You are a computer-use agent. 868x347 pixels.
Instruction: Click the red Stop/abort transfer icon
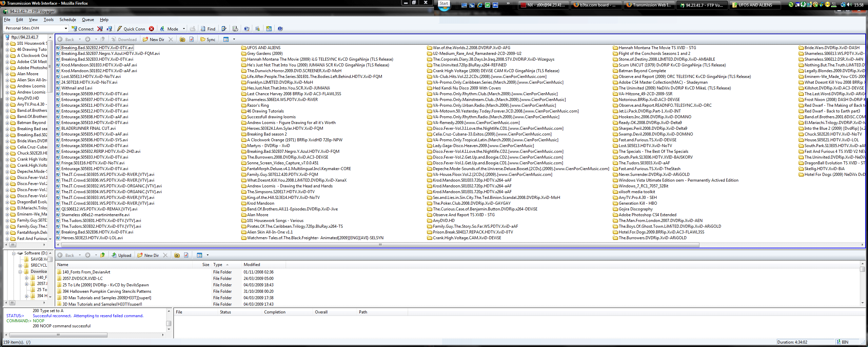coord(152,29)
